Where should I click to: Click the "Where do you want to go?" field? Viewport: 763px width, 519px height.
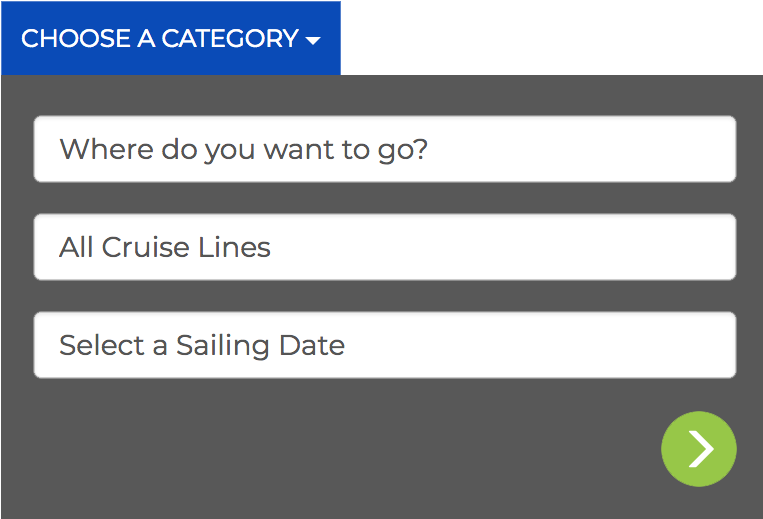[x=385, y=149]
